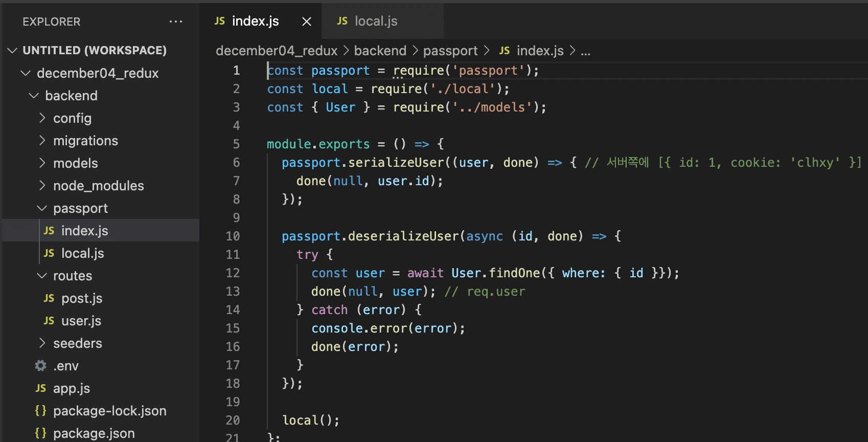The height and width of the screenshot is (442, 868).
Task: Open app.js from explorer
Action: (x=72, y=388)
